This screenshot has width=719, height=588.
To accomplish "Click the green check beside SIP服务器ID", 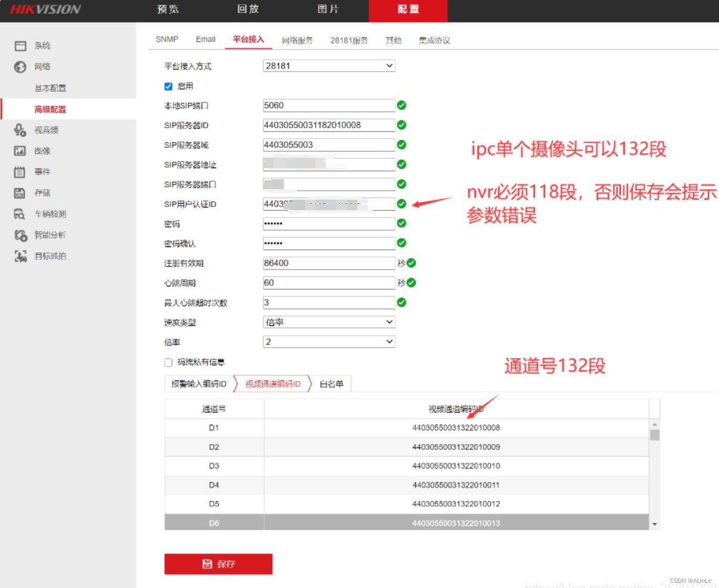I will [402, 125].
